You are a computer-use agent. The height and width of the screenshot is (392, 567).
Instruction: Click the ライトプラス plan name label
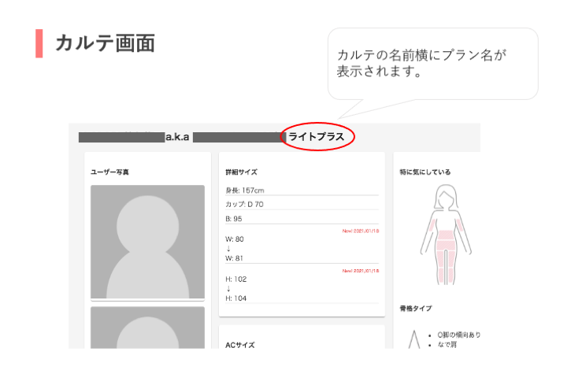pyautogui.click(x=317, y=137)
